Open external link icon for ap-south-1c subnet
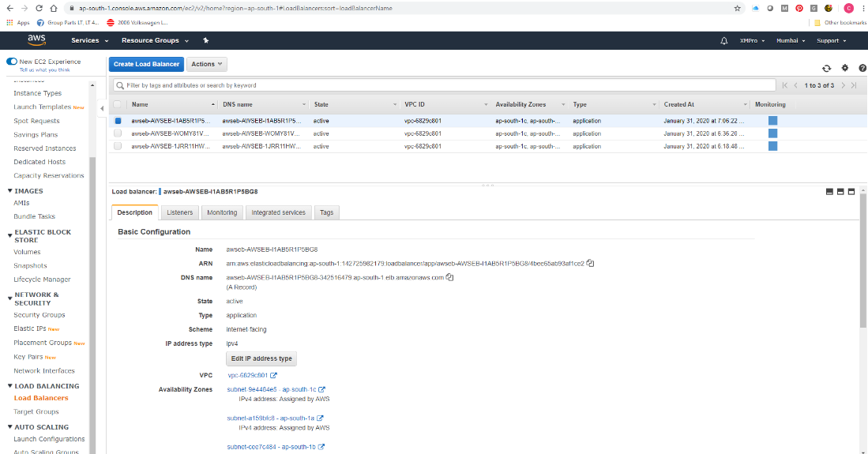Screen dimensions: 868x454 [x=321, y=389]
